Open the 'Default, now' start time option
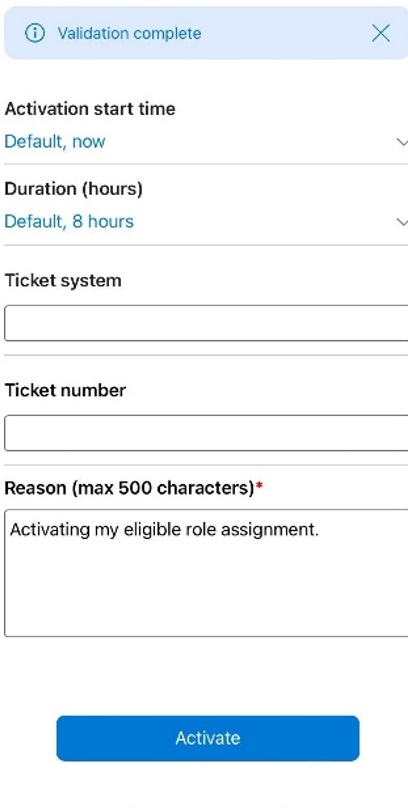The height and width of the screenshot is (808, 408). click(x=55, y=142)
